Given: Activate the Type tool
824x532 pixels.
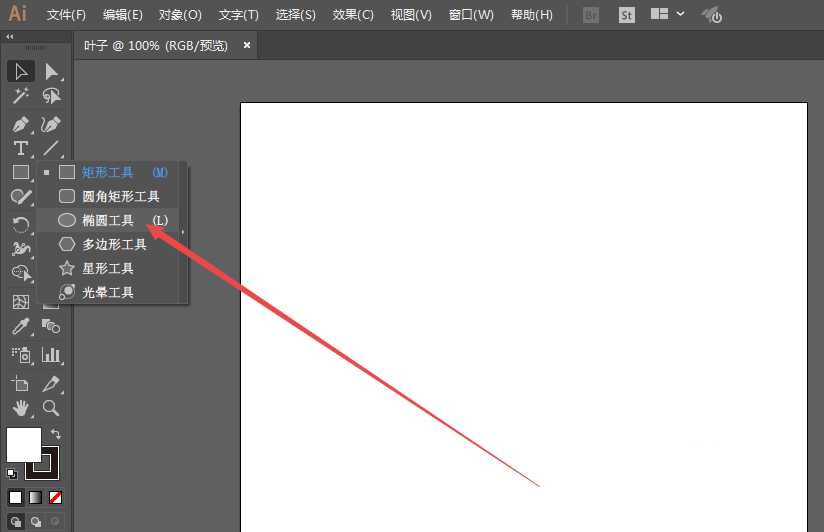Looking at the screenshot, I should point(20,148).
